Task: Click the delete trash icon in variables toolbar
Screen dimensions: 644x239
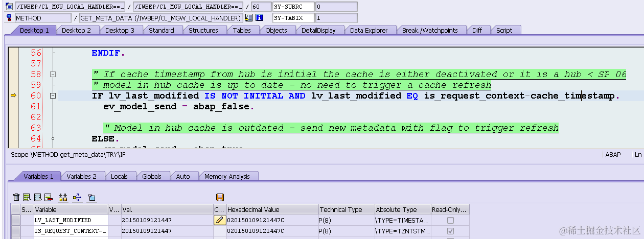Action: tap(16, 197)
